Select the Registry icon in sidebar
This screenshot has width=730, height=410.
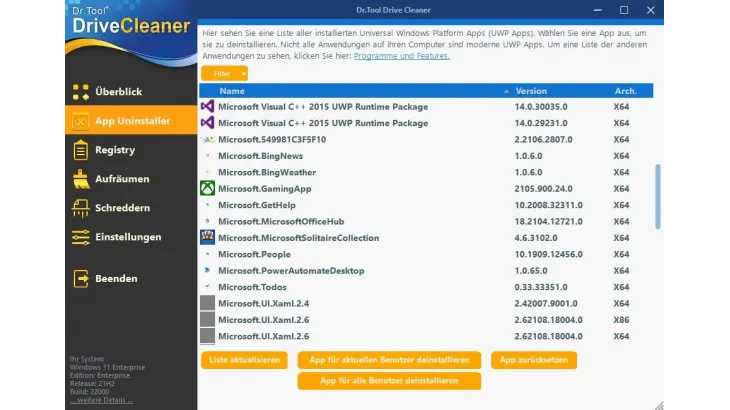coord(80,150)
